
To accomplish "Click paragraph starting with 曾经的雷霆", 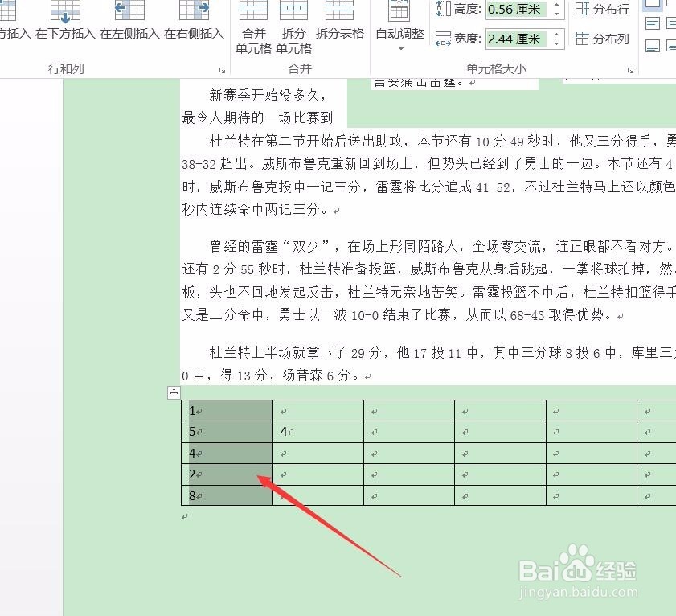I will point(428,281).
